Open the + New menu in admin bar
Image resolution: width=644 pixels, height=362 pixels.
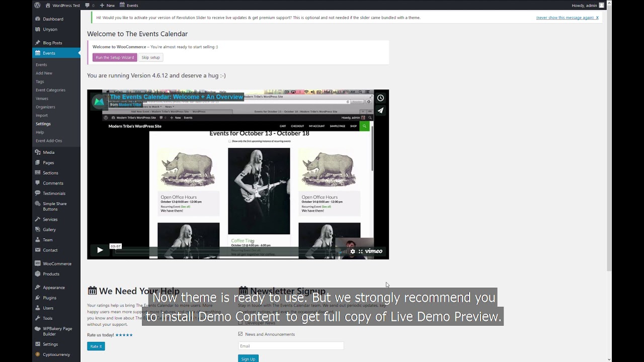click(x=107, y=5)
